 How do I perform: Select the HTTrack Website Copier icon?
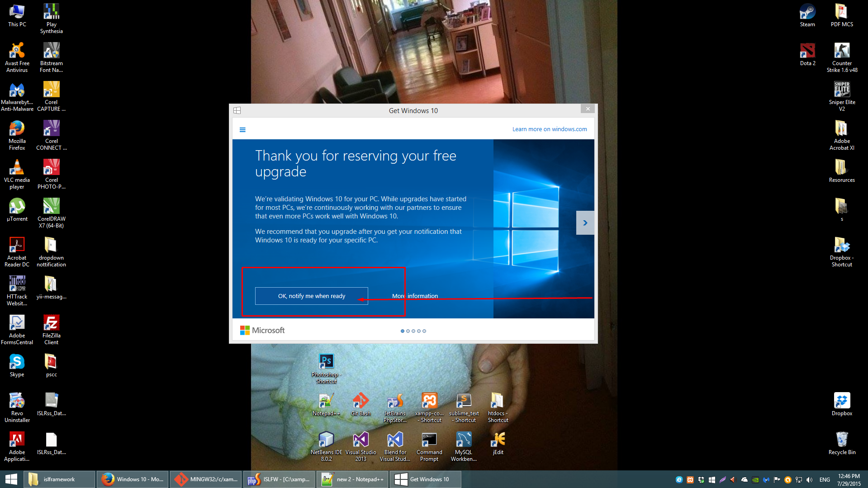[x=17, y=291]
